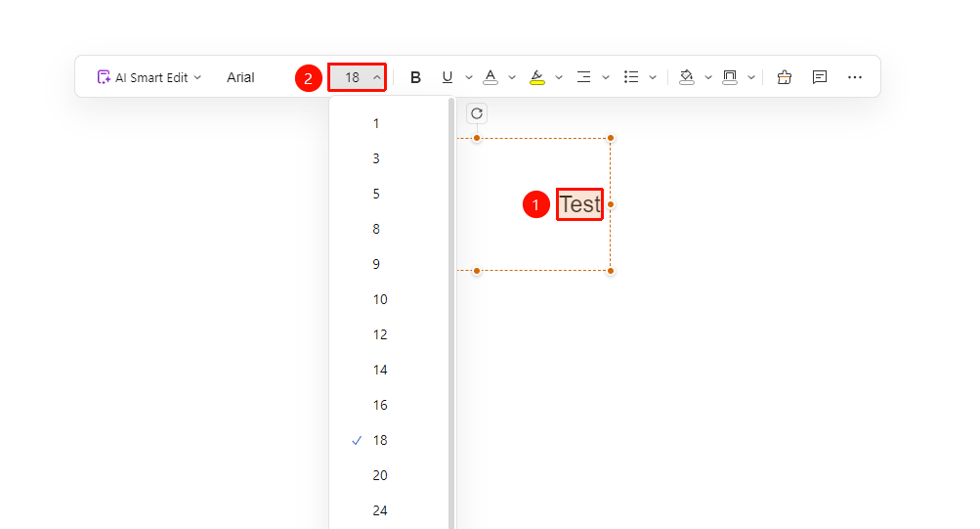Apply the yellow text highlight icon

click(536, 77)
